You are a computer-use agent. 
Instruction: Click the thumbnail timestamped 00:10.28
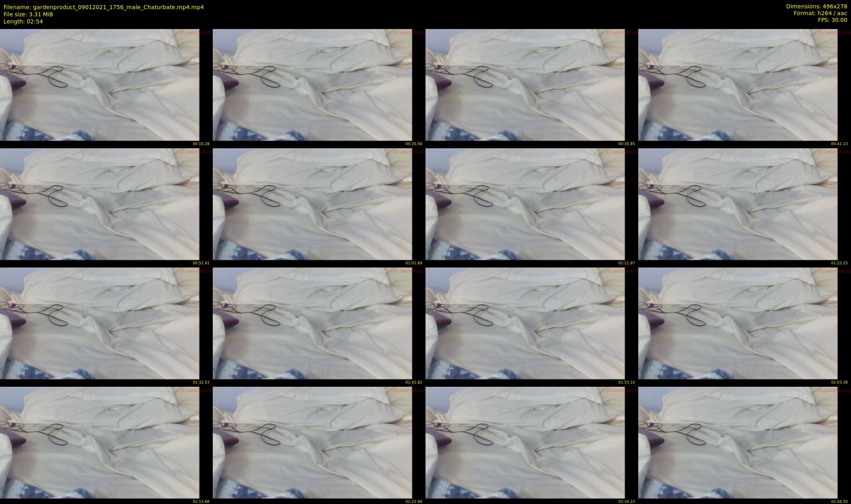pyautogui.click(x=99, y=85)
